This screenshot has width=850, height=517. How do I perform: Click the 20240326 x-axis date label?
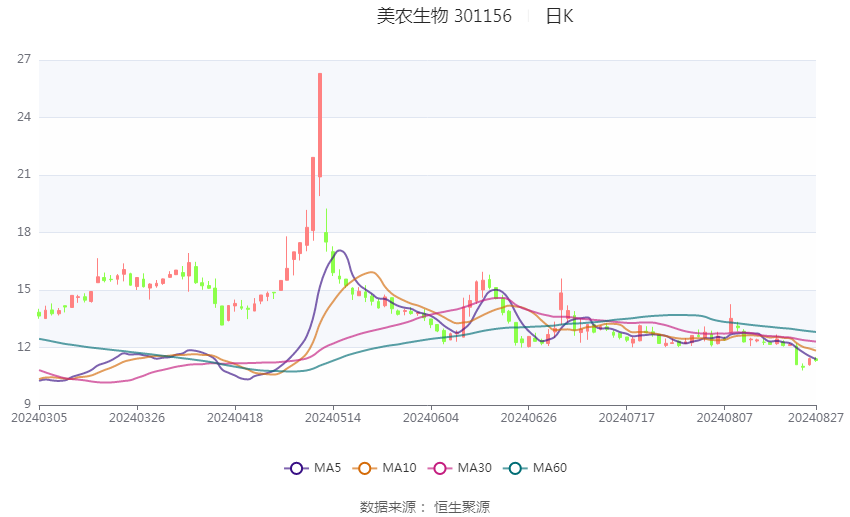137,418
